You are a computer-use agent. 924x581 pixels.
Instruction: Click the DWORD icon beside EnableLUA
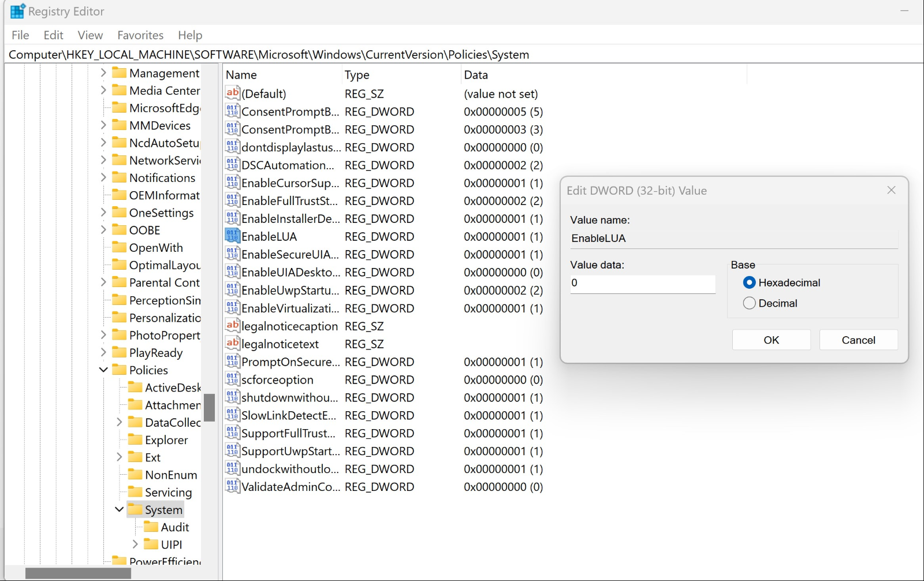pos(232,236)
